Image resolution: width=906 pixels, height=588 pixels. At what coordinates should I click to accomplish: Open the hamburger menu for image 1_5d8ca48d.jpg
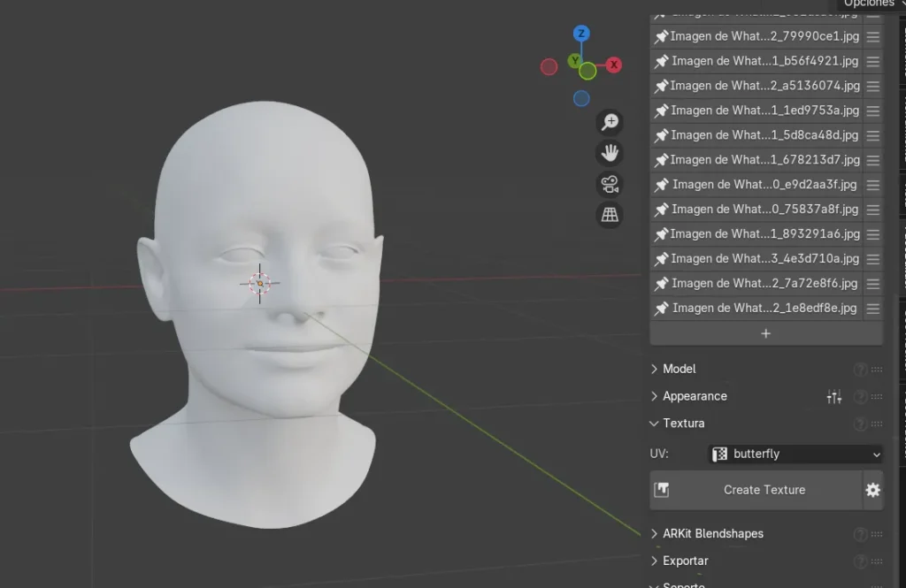point(872,135)
